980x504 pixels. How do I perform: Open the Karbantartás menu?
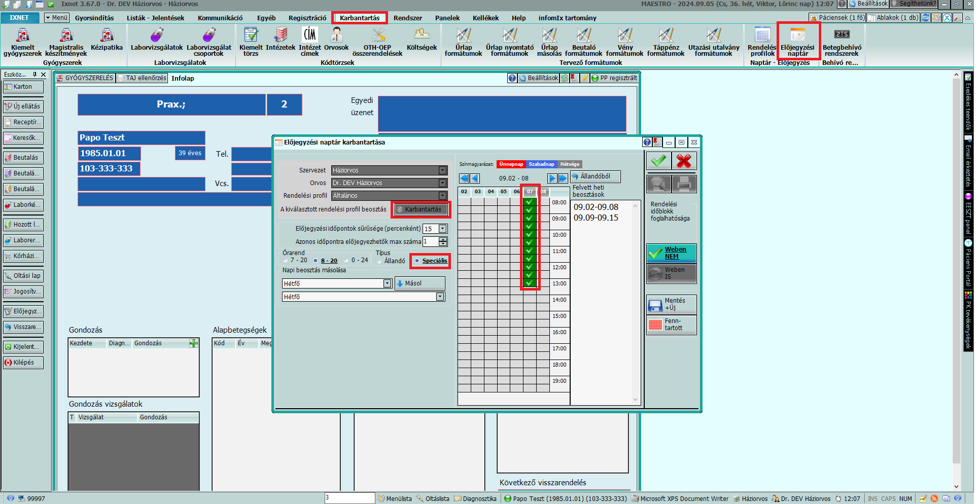359,18
